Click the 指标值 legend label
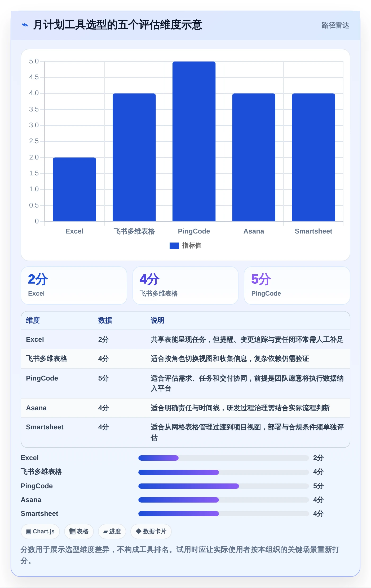 [192, 246]
